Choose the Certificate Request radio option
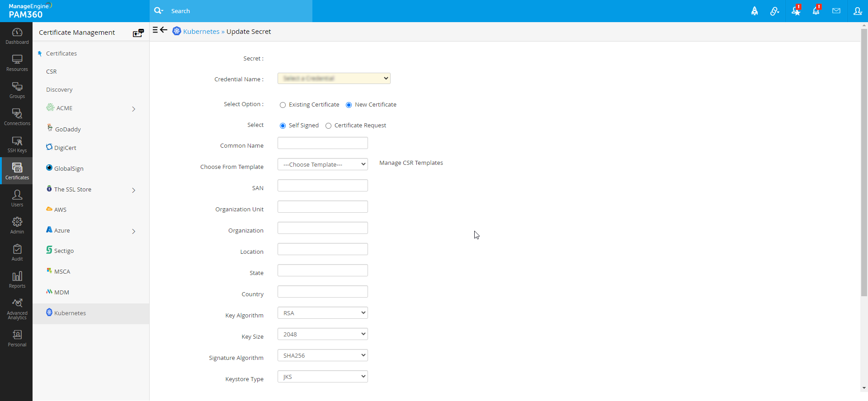The width and height of the screenshot is (868, 401). [328, 126]
